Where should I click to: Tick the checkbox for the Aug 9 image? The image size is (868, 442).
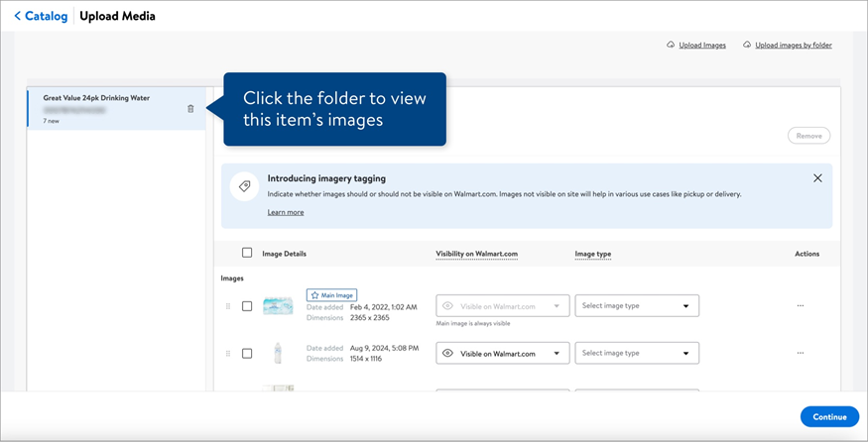tap(247, 354)
